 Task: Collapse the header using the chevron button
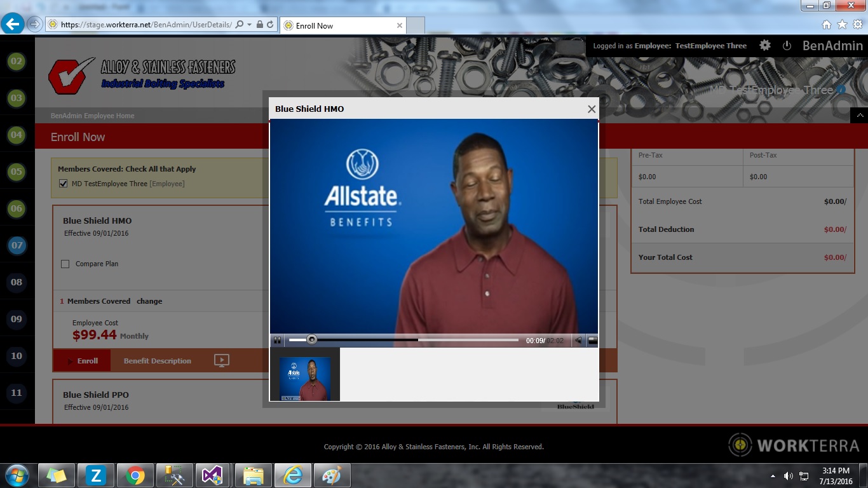[x=859, y=116]
